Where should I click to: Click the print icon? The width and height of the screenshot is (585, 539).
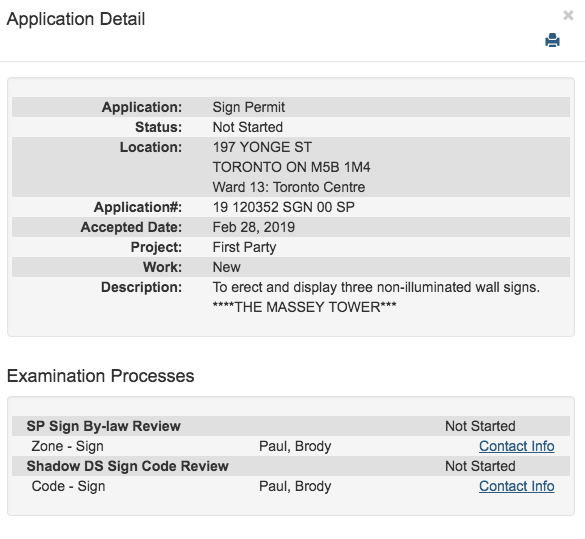point(552,40)
